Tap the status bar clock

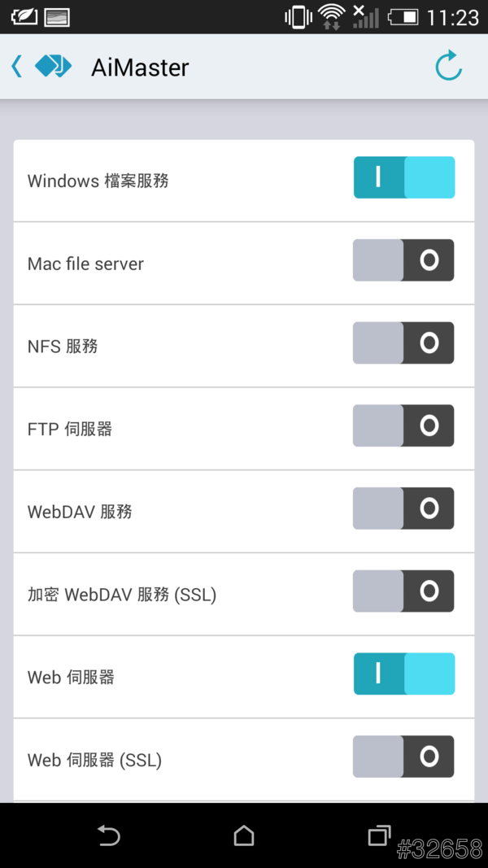452,17
